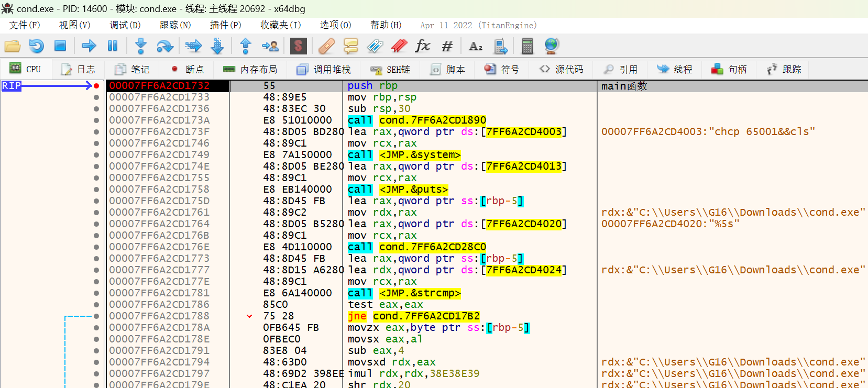The height and width of the screenshot is (388, 868).
Task: Toggle breakpoint dot at address 00007FF6A2CD1749
Action: click(96, 155)
